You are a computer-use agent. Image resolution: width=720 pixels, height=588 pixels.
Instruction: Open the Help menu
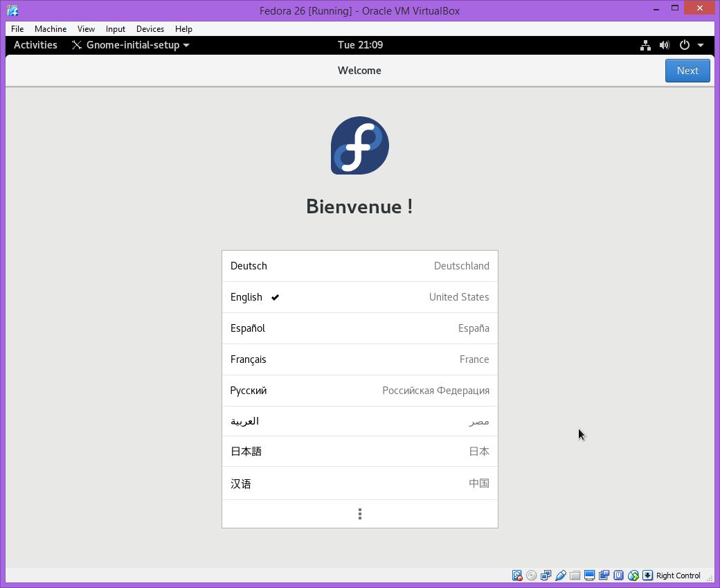tap(183, 29)
